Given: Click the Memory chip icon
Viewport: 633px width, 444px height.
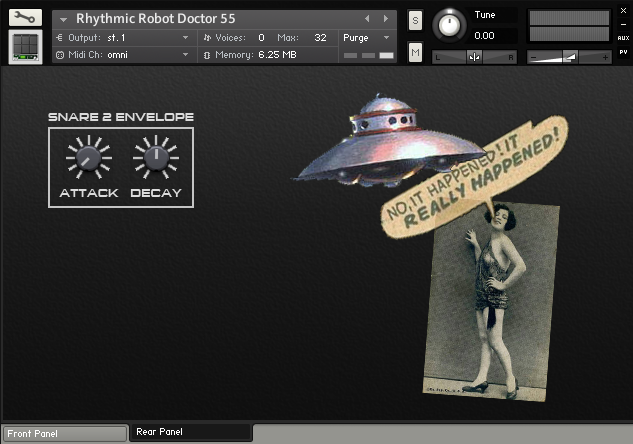Looking at the screenshot, I should (207, 55).
